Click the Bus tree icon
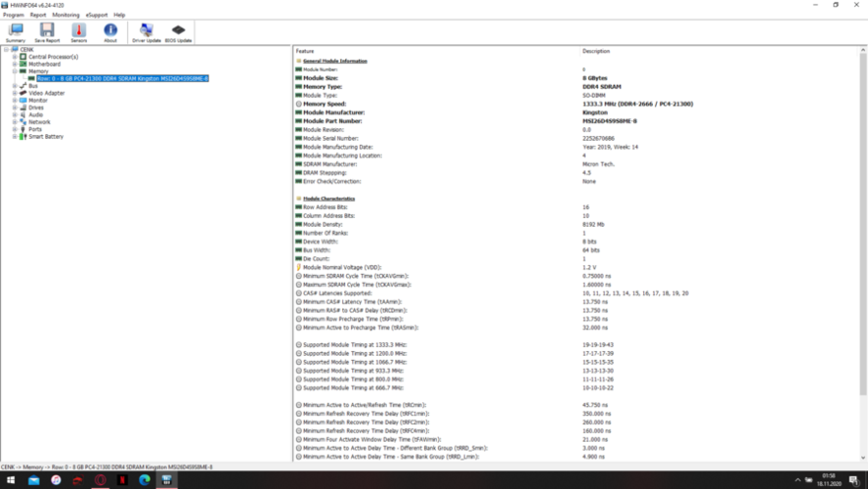The height and width of the screenshot is (489, 868). click(x=23, y=86)
